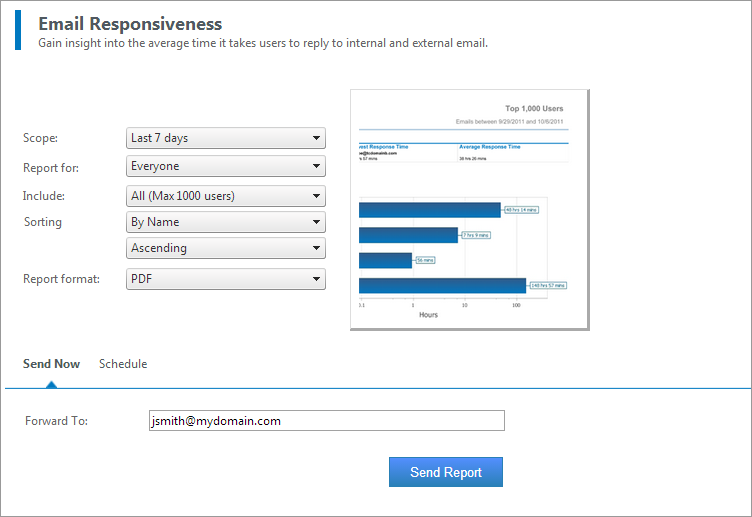Viewport: 752px width, 517px height.
Task: Expand the Ascending sort order dropdown
Action: click(x=226, y=248)
